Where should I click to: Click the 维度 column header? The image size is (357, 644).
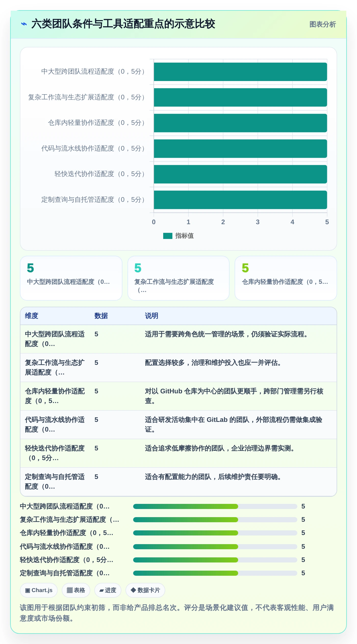tap(32, 316)
